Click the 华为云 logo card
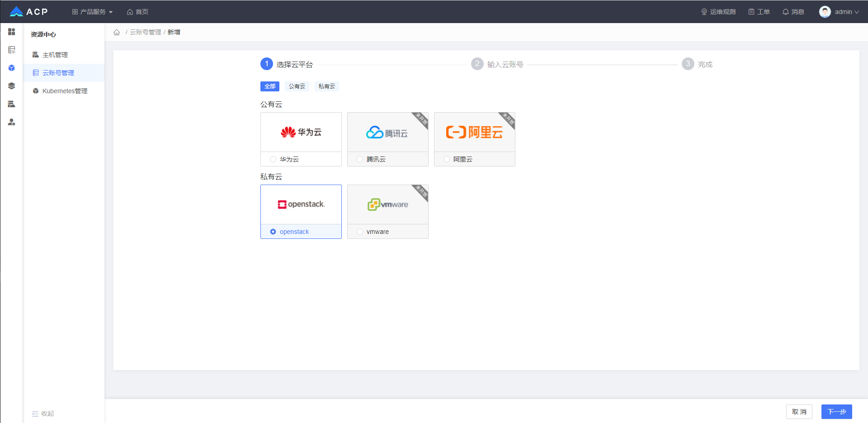The height and width of the screenshot is (423, 868). [x=301, y=132]
